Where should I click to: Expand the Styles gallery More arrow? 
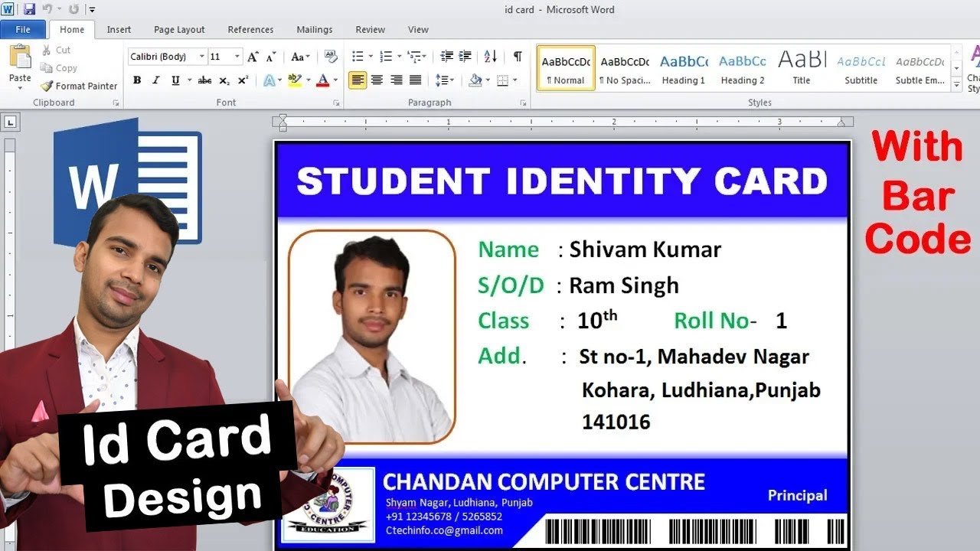pyautogui.click(x=956, y=84)
